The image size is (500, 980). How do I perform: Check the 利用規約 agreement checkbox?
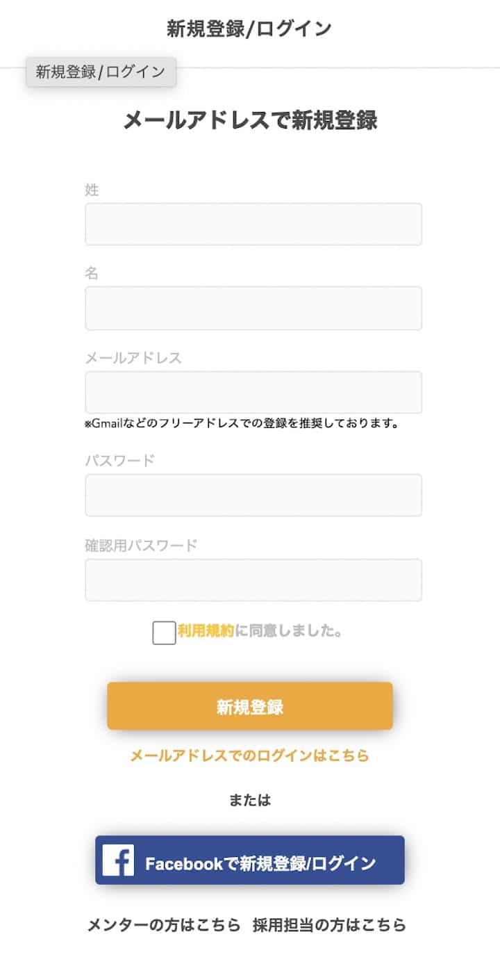click(164, 632)
